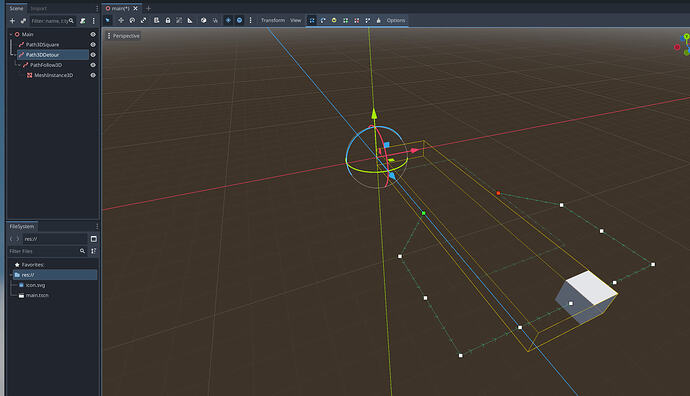The image size is (690, 396).
Task: Open the View menu
Action: (296, 20)
